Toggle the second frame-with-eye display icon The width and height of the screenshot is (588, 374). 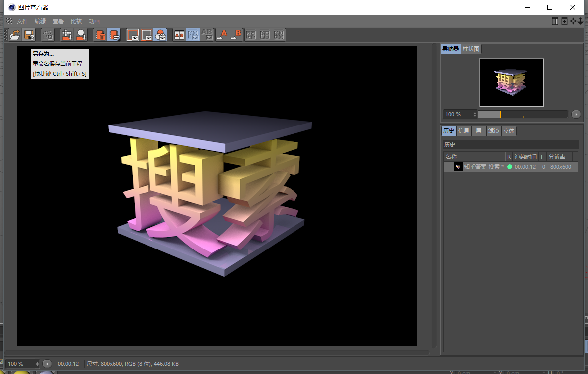click(x=147, y=35)
